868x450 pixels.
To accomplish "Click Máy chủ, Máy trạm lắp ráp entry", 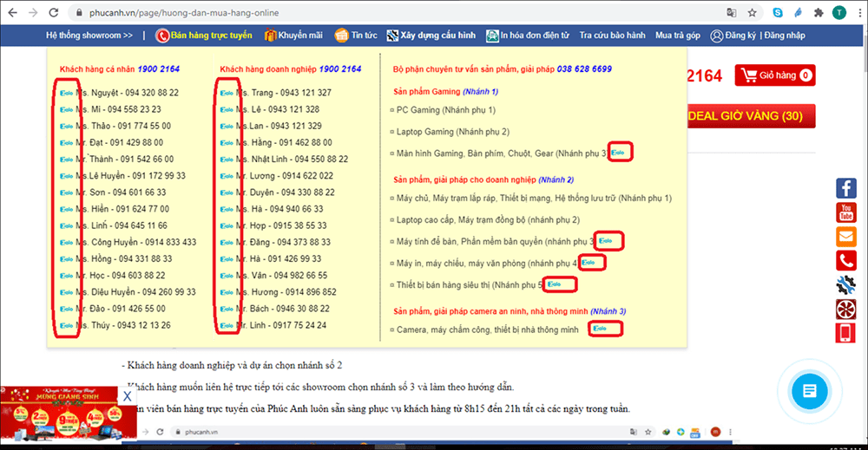I will [x=534, y=198].
